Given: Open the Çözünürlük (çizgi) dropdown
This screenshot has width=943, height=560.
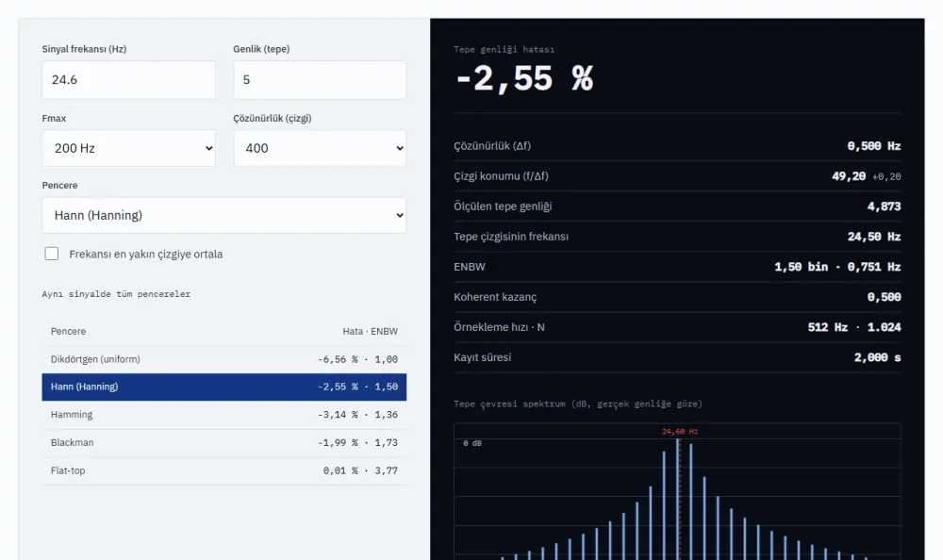Looking at the screenshot, I should pyautogui.click(x=320, y=148).
